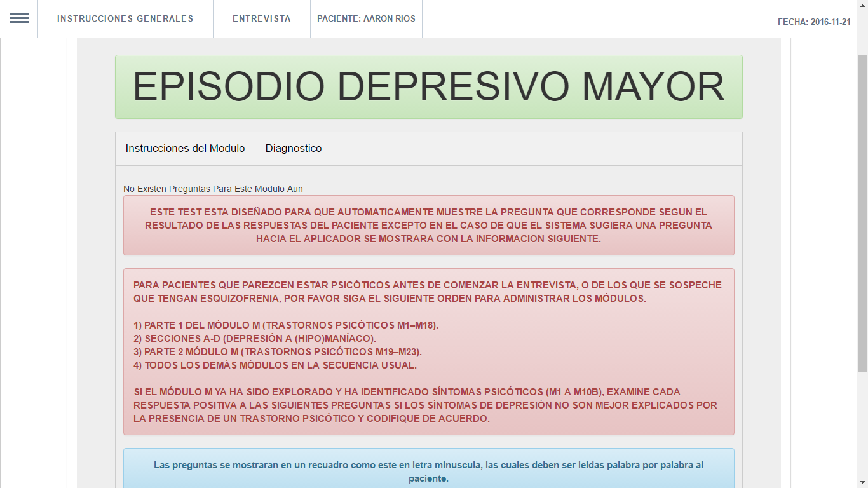
Task: Switch to the Instrucciones del Modulo tab
Action: pos(185,149)
